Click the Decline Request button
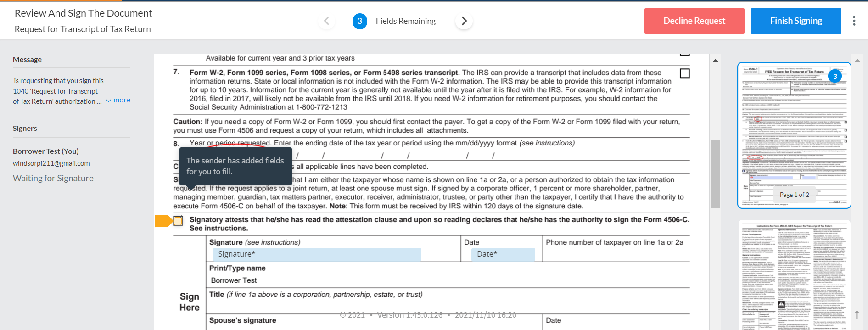The height and width of the screenshot is (330, 868). pos(694,21)
